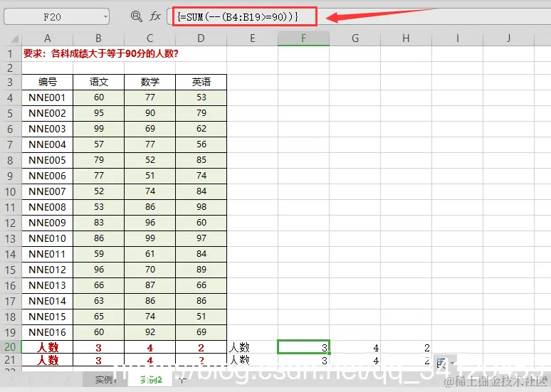
Task: Click the red requirement text in row 1
Action: tap(101, 54)
